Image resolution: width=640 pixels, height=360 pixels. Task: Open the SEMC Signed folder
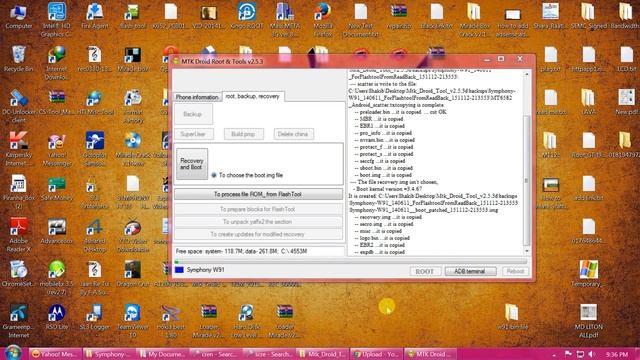tap(588, 16)
